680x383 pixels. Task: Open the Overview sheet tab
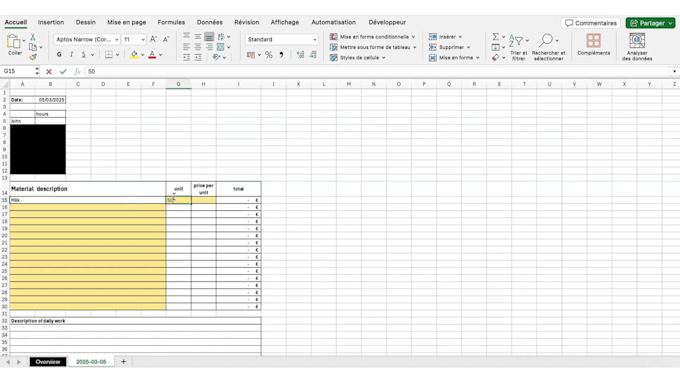[x=48, y=362]
